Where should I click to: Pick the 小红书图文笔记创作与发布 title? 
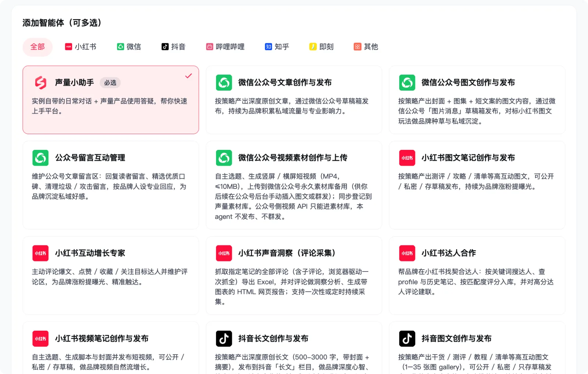(x=468, y=158)
